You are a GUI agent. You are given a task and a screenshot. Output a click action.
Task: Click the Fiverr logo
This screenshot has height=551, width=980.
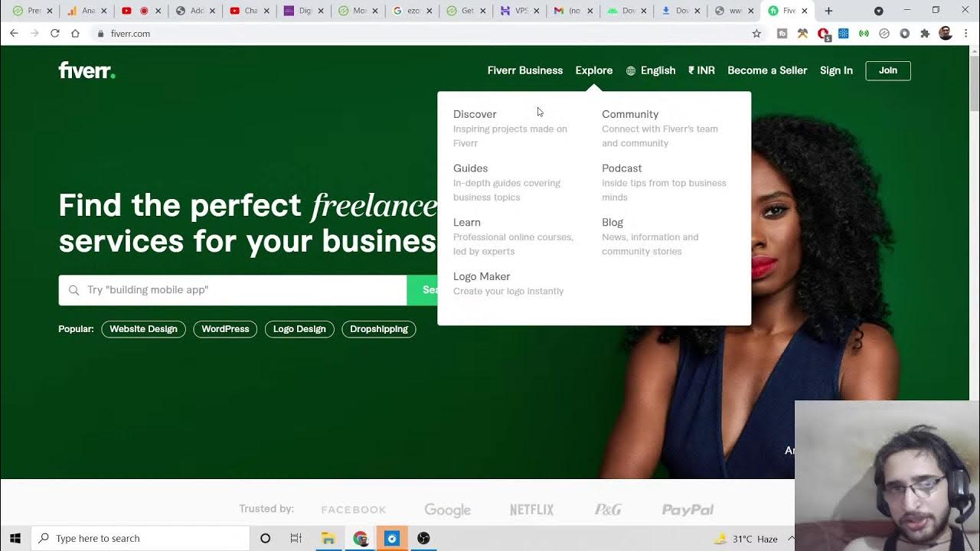[87, 70]
